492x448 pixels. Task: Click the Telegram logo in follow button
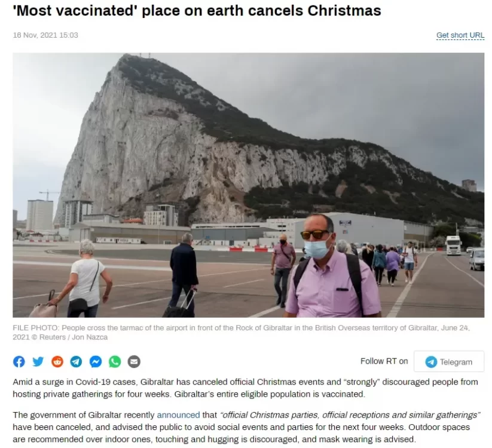tap(431, 362)
